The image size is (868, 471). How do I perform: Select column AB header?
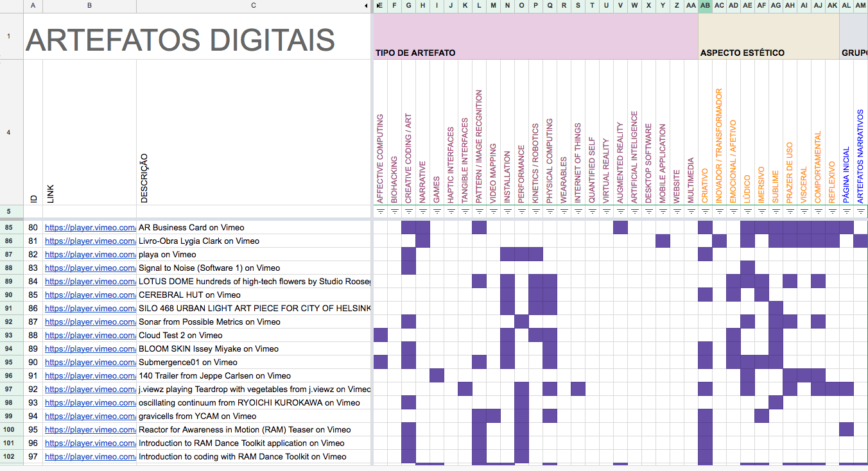705,6
